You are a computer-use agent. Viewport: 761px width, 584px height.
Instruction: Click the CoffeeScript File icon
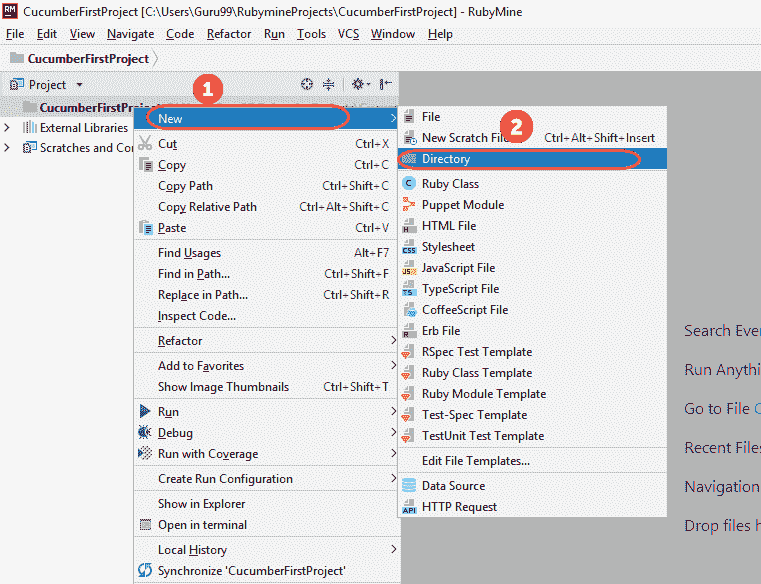point(409,309)
